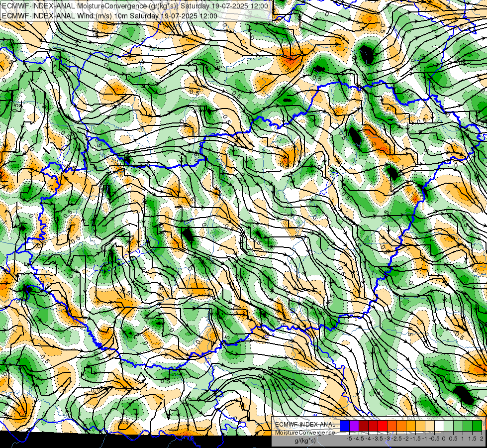This screenshot has width=487, height=448.
Task: Click the 'g/(kg*s)' unit label in legend
Action: click(305, 441)
